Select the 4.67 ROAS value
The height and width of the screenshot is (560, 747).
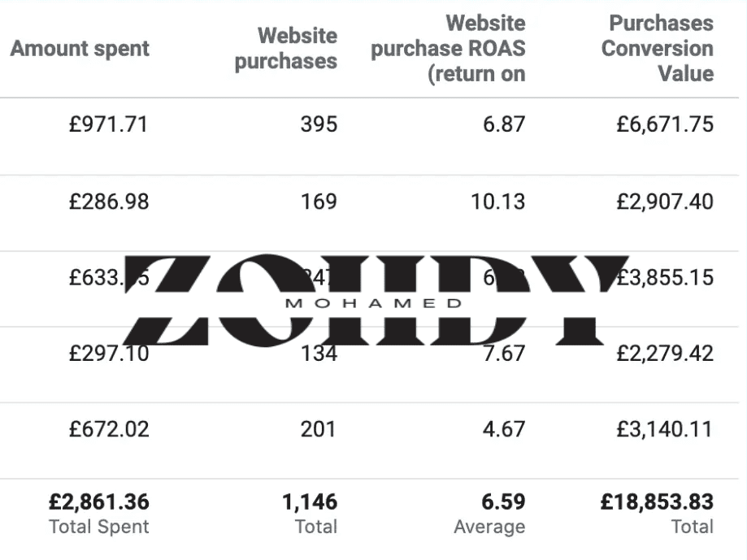(x=504, y=429)
